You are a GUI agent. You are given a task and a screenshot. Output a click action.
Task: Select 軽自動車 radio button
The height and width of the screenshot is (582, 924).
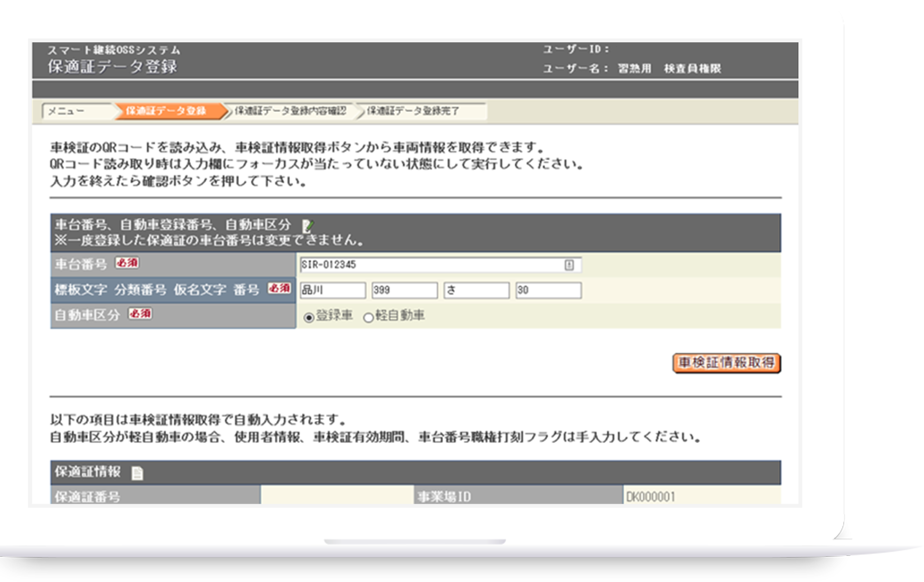(372, 315)
